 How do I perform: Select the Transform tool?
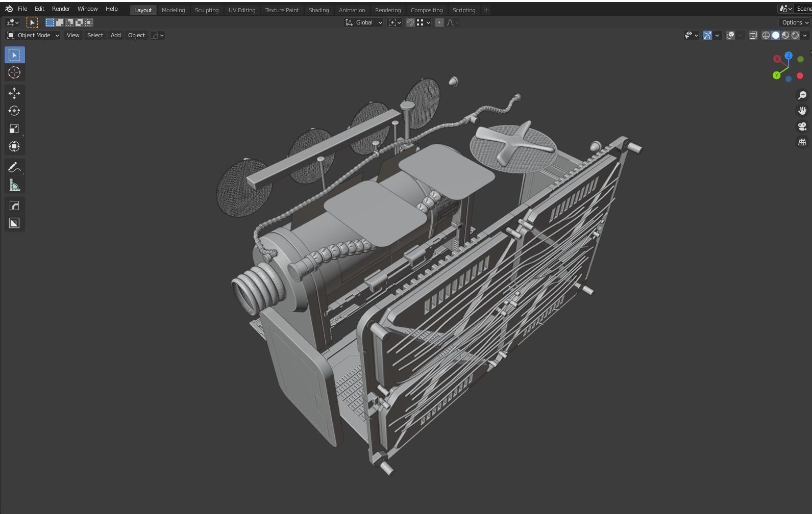tap(14, 146)
